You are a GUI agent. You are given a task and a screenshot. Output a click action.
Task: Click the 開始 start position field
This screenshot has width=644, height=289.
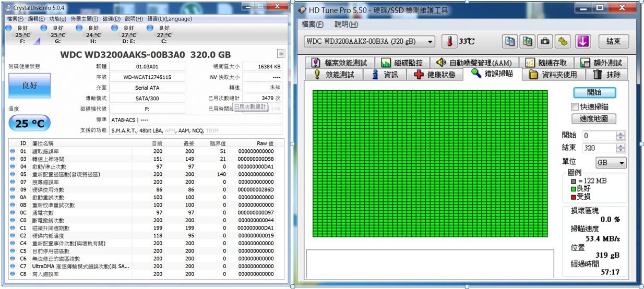(x=599, y=135)
